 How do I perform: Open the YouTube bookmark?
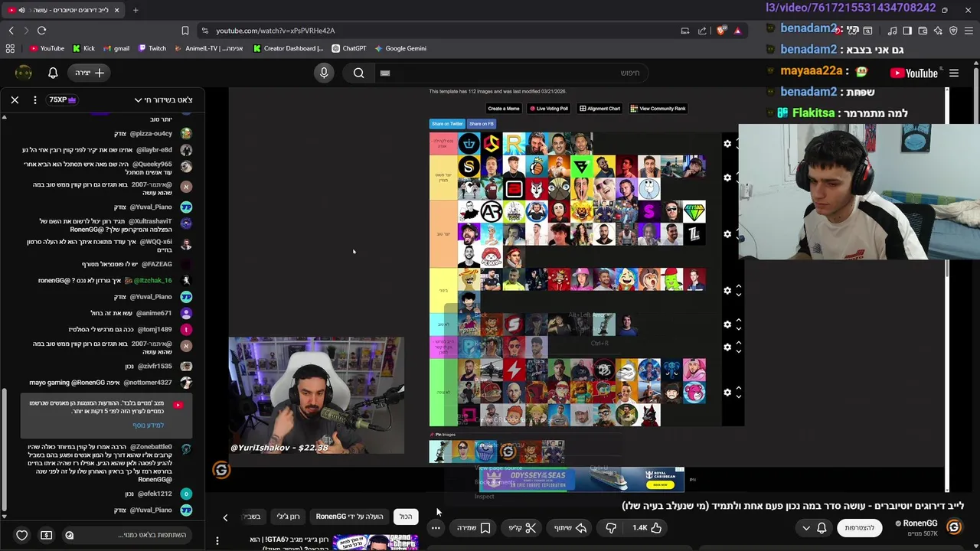point(47,48)
